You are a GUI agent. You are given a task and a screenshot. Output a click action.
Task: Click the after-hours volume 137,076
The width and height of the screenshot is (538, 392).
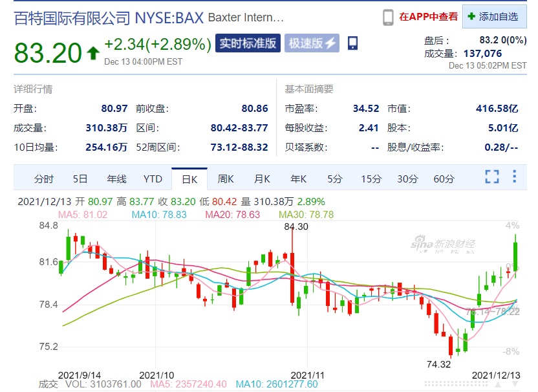click(482, 54)
